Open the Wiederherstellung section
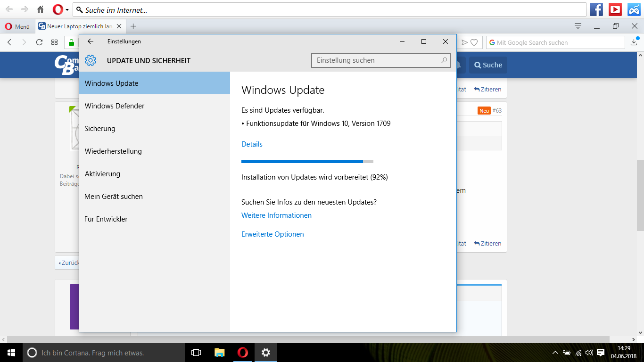644x362 pixels. [x=155, y=151]
